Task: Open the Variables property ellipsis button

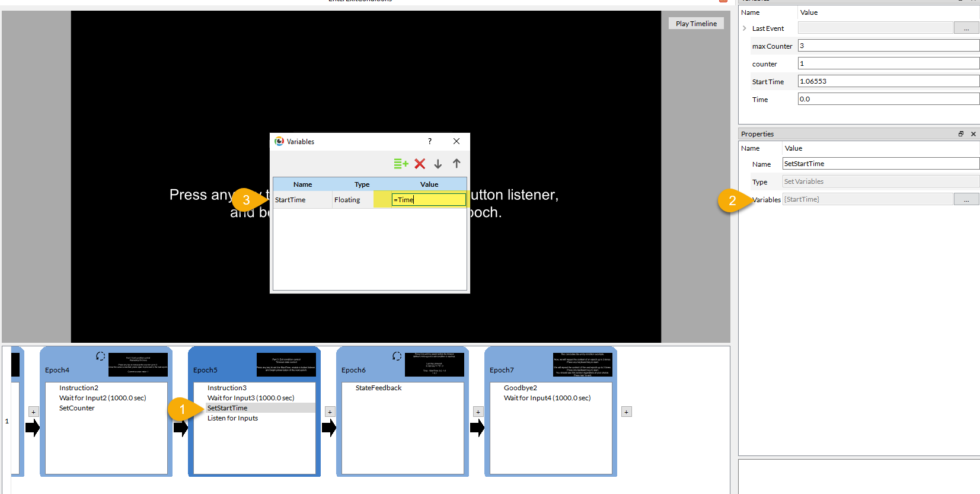Action: tap(966, 200)
